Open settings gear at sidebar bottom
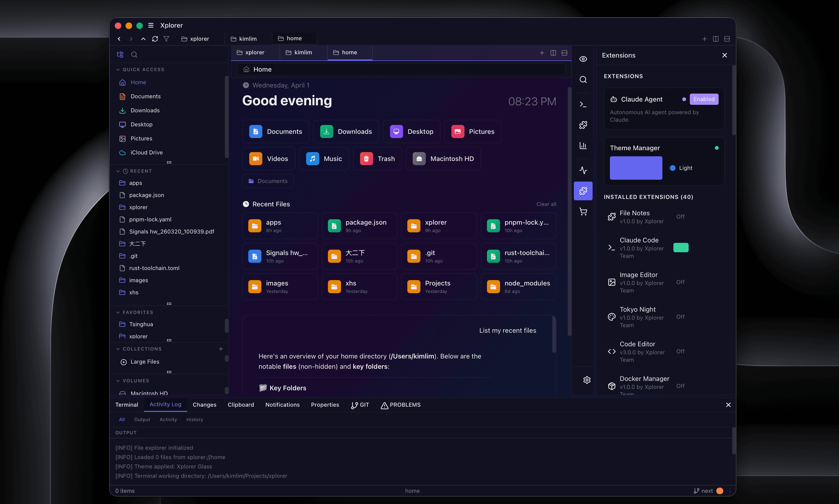Screen dimensions: 839x504 (587, 380)
